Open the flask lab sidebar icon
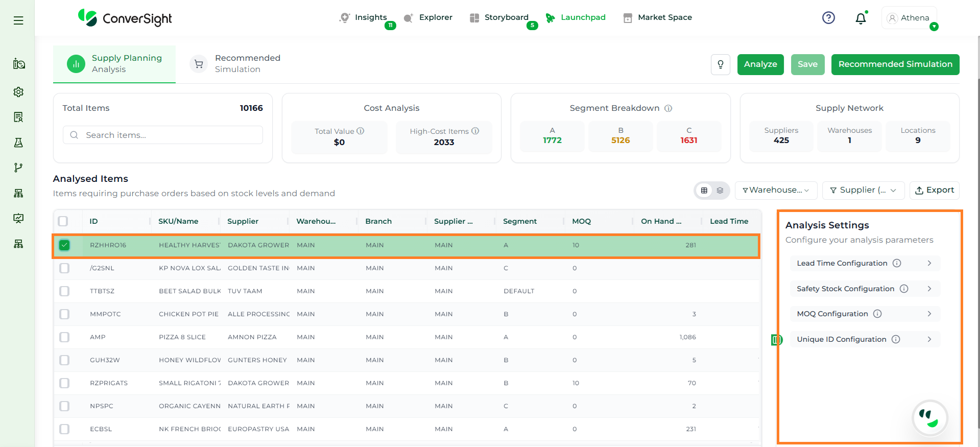The width and height of the screenshot is (980, 447). pyautogui.click(x=18, y=143)
